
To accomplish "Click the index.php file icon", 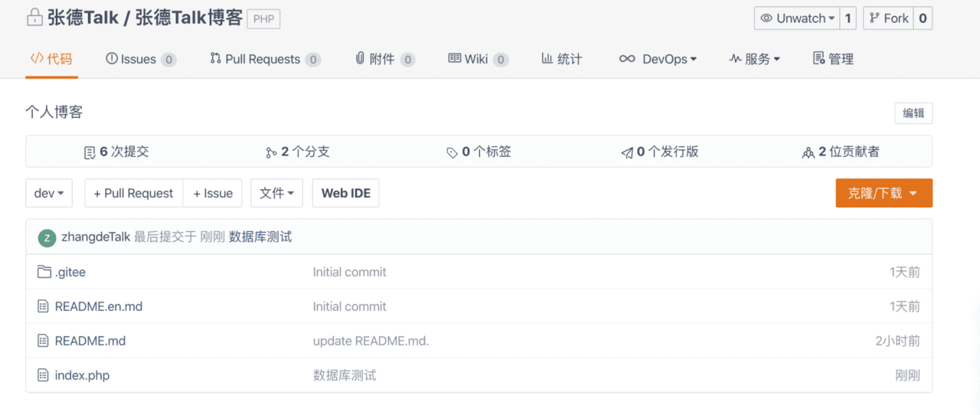I will point(44,375).
